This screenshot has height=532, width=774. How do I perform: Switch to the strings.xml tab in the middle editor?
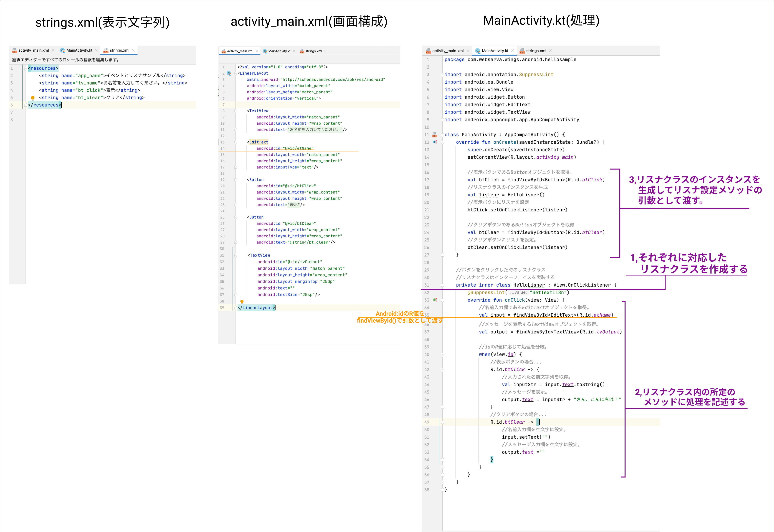coord(313,51)
